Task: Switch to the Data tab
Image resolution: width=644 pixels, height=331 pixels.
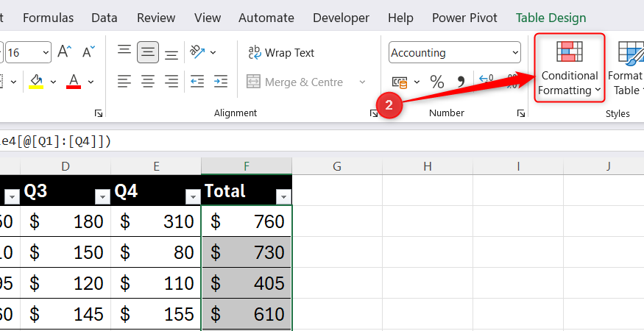Action: (105, 18)
